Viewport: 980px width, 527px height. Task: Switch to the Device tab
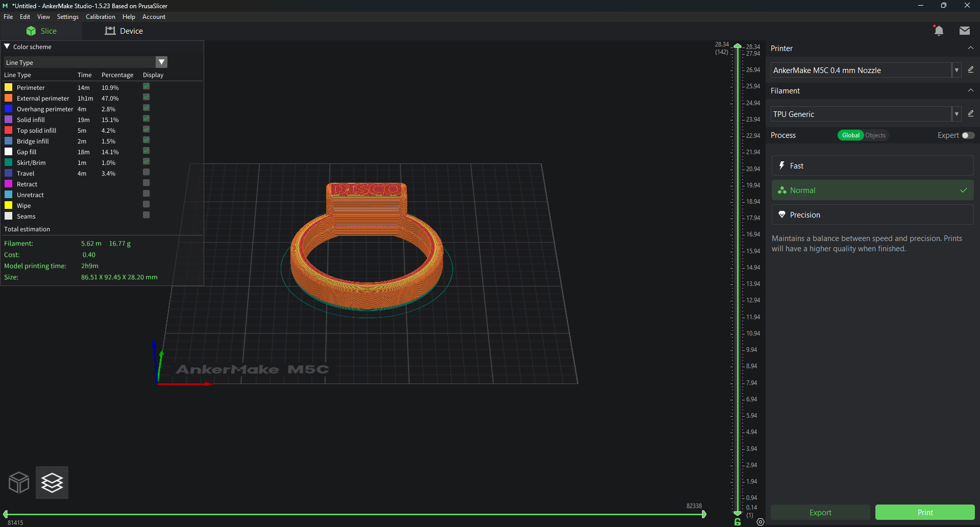click(124, 31)
